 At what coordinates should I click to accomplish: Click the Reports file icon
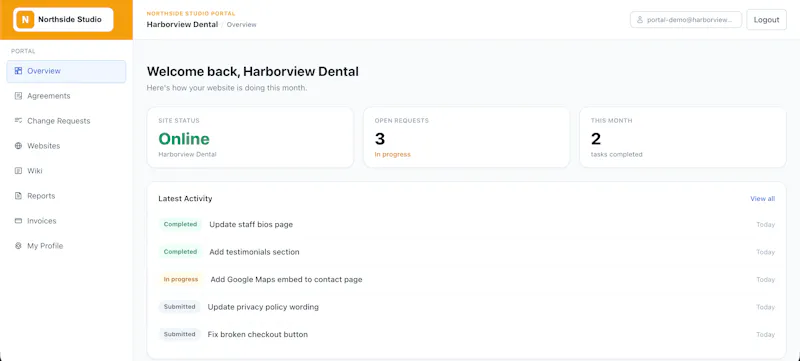click(x=18, y=196)
